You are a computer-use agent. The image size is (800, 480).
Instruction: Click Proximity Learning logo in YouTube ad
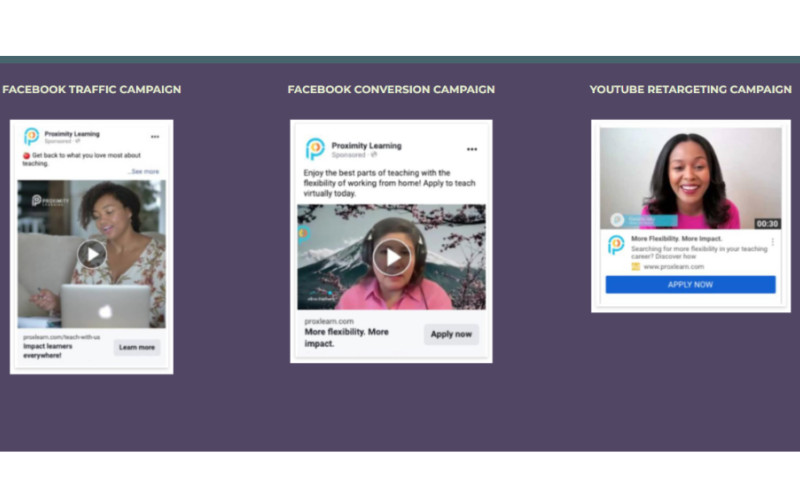(616, 245)
